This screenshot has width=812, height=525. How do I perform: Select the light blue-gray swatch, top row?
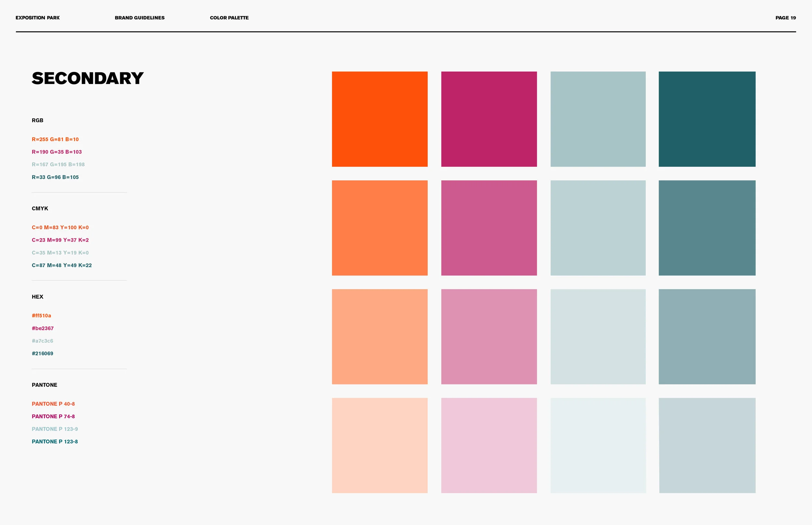[x=598, y=119]
